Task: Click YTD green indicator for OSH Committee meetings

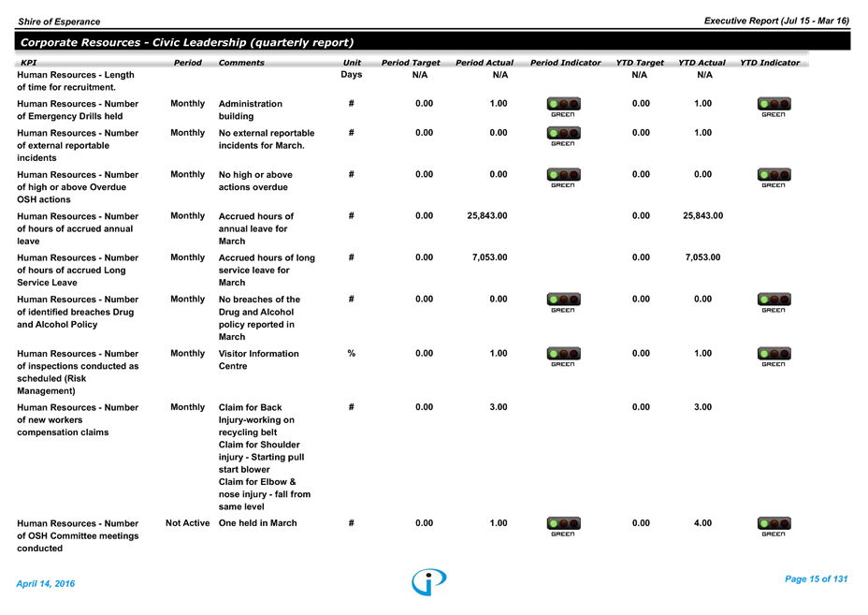Action: click(774, 526)
